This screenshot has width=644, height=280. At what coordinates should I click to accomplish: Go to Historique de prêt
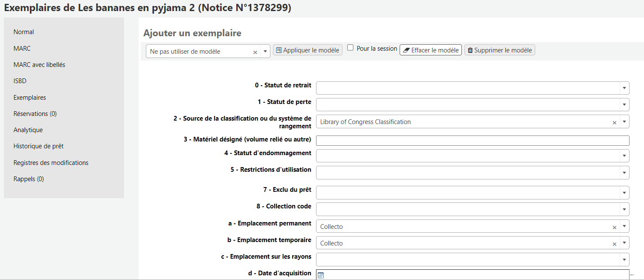click(x=38, y=146)
